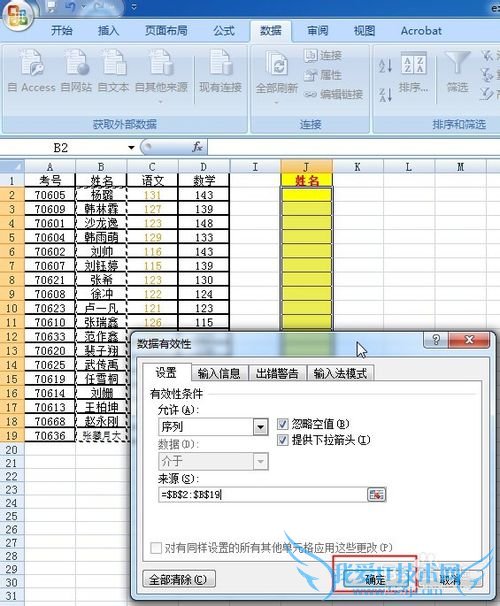Click 全部清除 button
The height and width of the screenshot is (606, 500).
click(x=178, y=579)
